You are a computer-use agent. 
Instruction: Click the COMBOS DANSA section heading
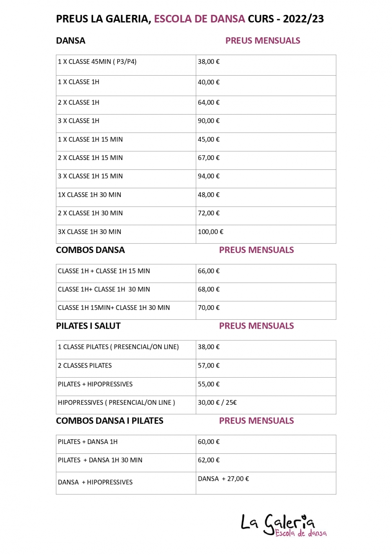(x=90, y=250)
